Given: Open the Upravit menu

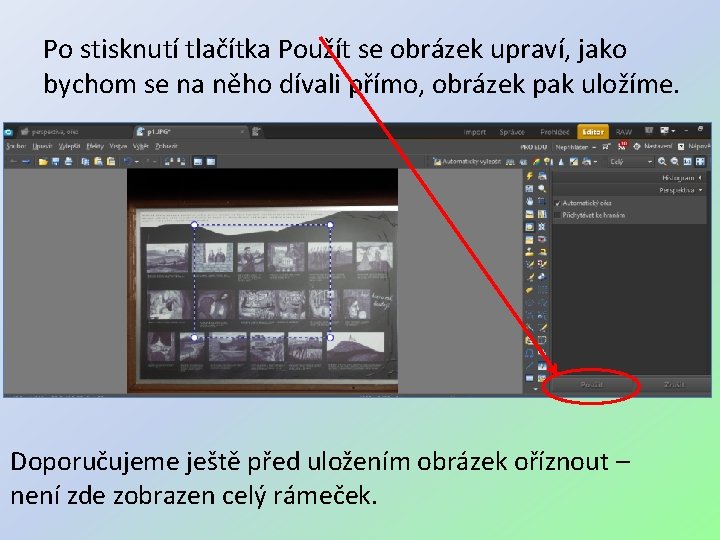Looking at the screenshot, I should click(x=42, y=146).
